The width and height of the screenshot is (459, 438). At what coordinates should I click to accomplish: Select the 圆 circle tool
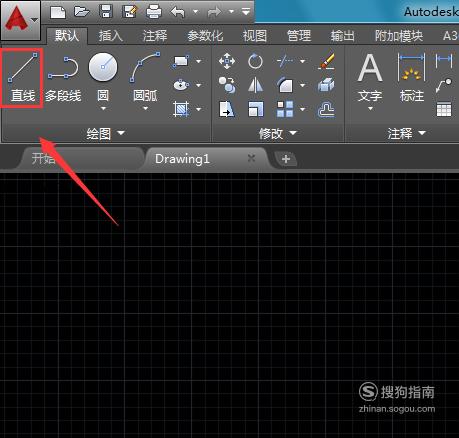coord(103,77)
